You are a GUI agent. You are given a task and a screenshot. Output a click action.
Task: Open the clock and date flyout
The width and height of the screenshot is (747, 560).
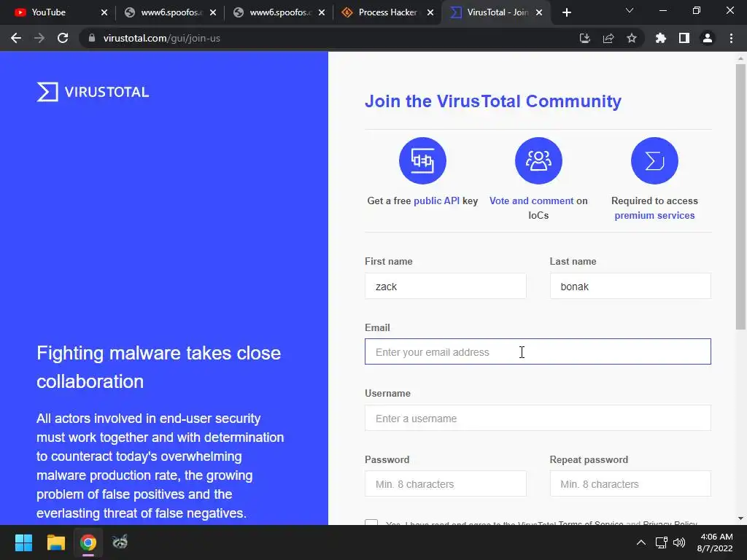click(x=715, y=542)
